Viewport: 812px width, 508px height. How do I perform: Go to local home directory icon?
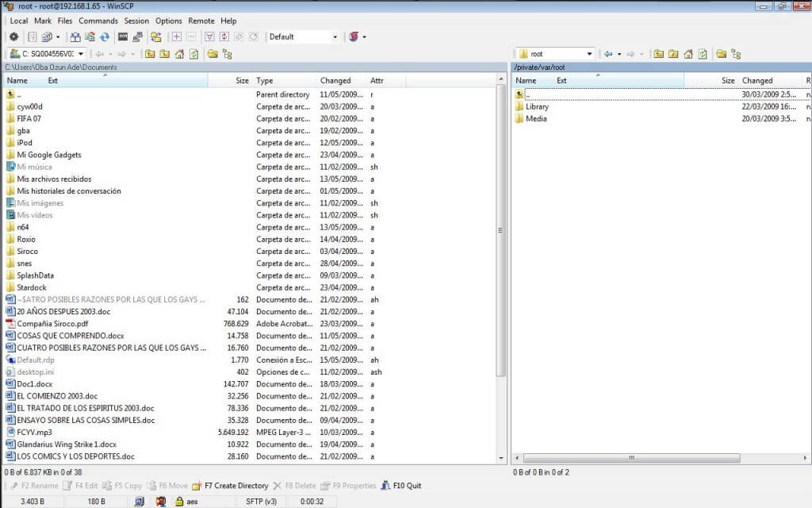coord(179,54)
